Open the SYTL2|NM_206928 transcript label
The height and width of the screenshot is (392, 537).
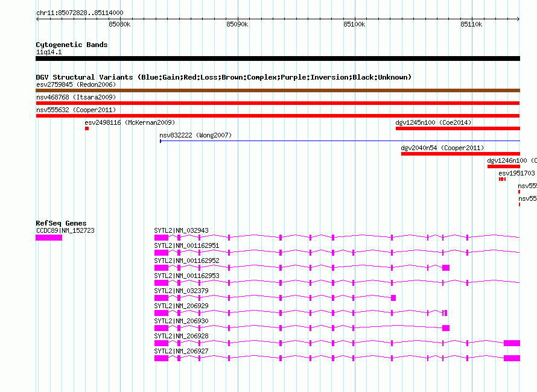click(x=181, y=336)
